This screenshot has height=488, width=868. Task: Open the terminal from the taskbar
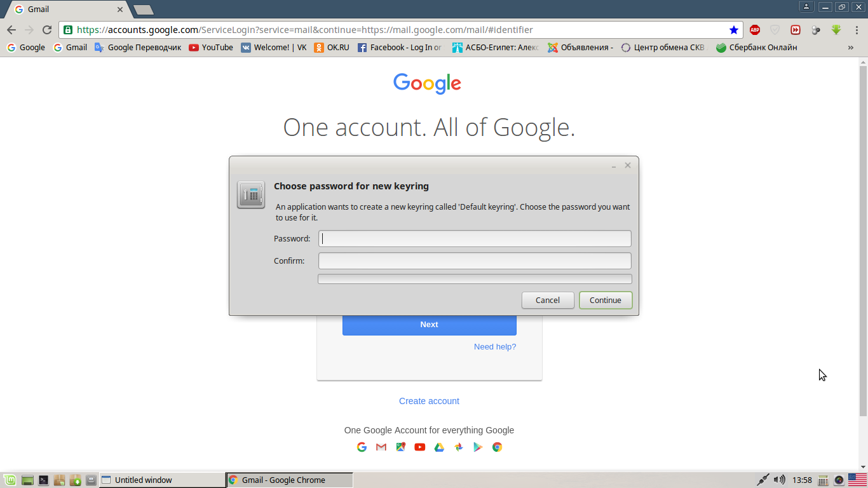click(43, 480)
